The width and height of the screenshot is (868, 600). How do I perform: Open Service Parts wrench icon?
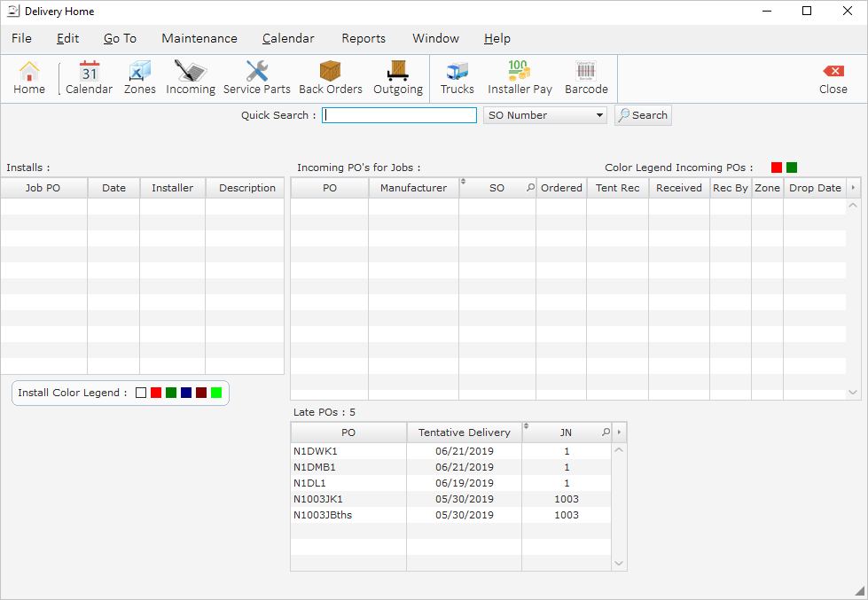pos(256,77)
